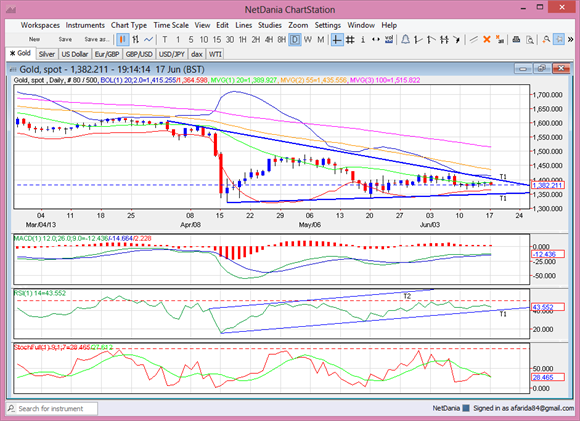Open the Edit menu
The image size is (580, 421).
[x=222, y=25]
